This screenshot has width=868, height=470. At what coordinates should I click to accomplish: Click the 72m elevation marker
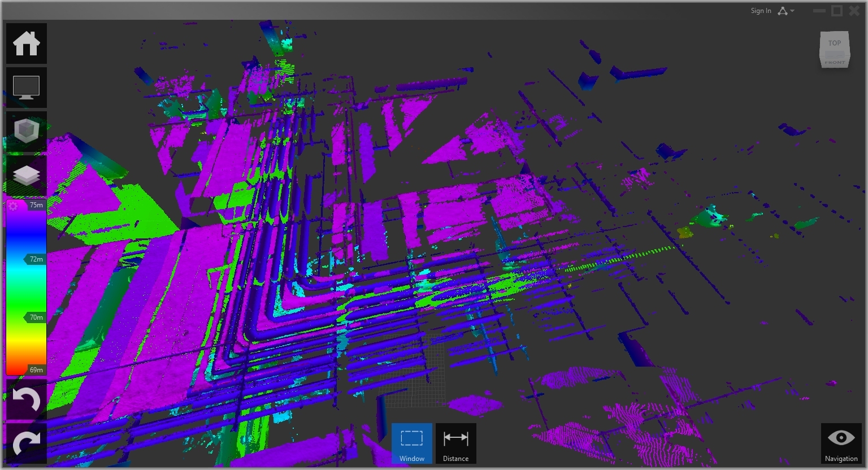click(x=36, y=259)
